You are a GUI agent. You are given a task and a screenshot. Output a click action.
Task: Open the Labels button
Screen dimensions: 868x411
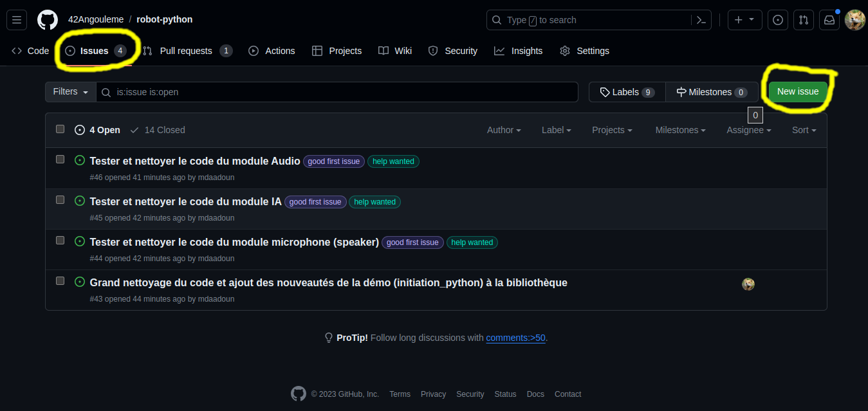point(627,92)
